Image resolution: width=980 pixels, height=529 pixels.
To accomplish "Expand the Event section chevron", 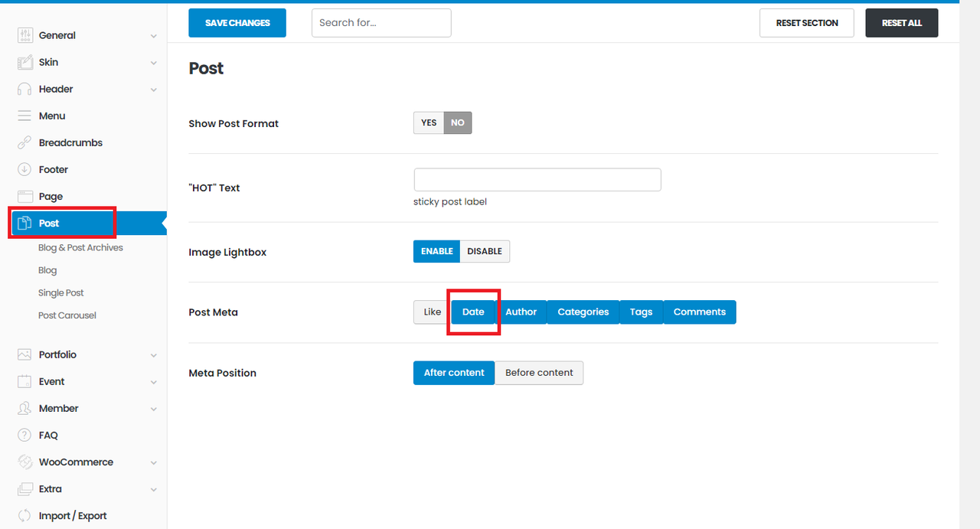I will pos(154,382).
